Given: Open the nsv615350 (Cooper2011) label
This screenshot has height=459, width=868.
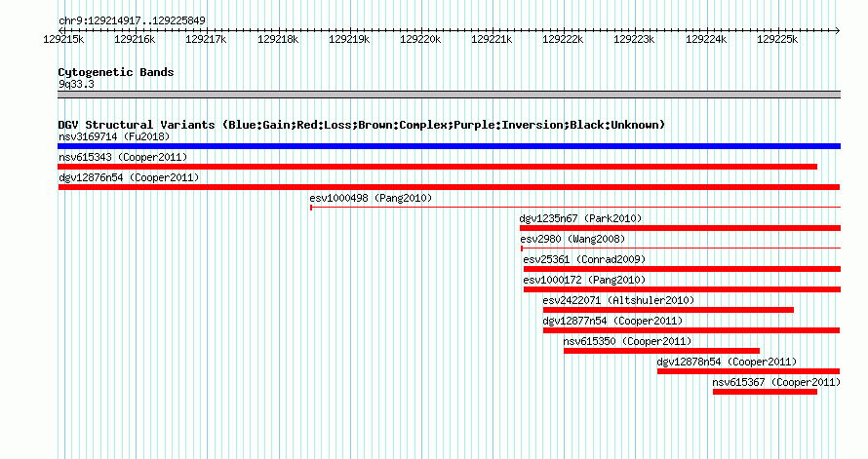Looking at the screenshot, I should (x=627, y=341).
